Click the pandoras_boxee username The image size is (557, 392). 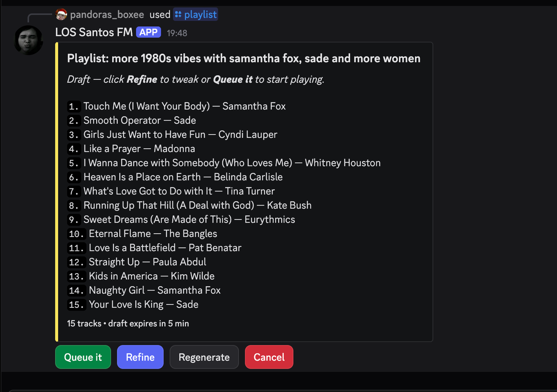click(x=107, y=14)
